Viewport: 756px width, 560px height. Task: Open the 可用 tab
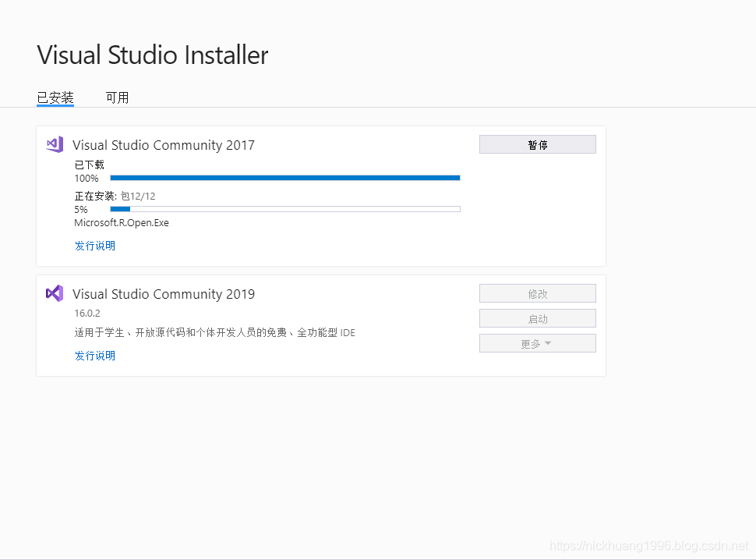pos(117,97)
